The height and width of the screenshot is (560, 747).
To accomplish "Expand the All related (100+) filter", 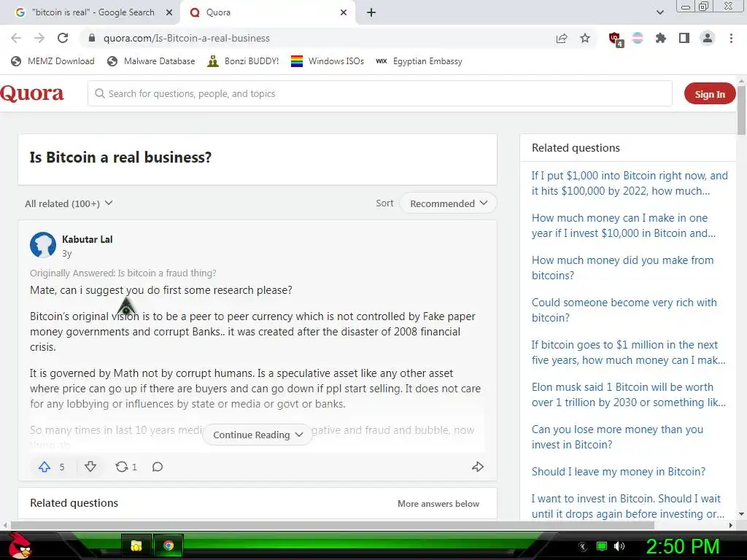I will click(x=69, y=203).
